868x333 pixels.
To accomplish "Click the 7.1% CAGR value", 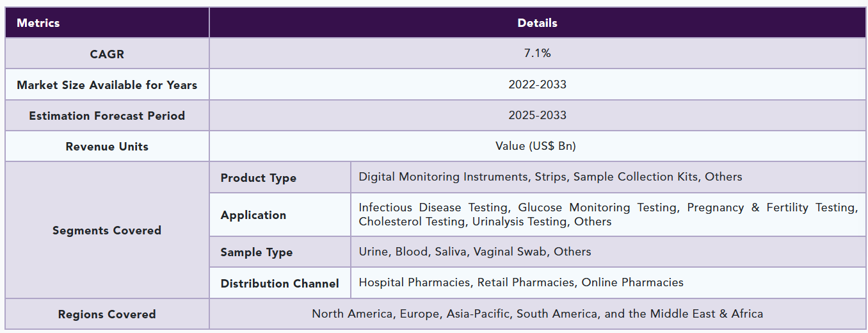I will (x=537, y=54).
